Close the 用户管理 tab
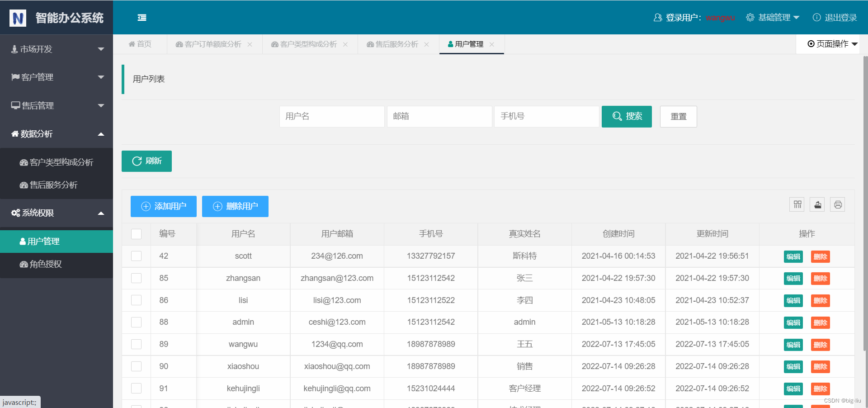The height and width of the screenshot is (408, 868). (492, 44)
